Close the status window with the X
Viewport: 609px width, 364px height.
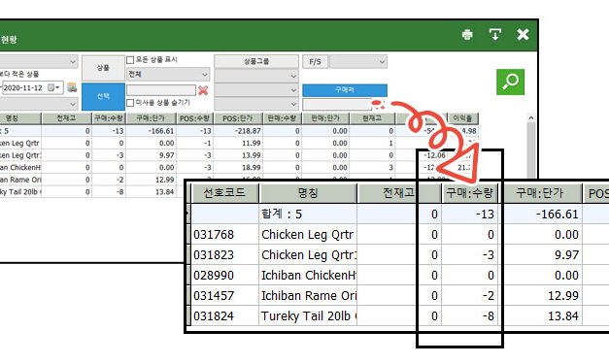(523, 35)
